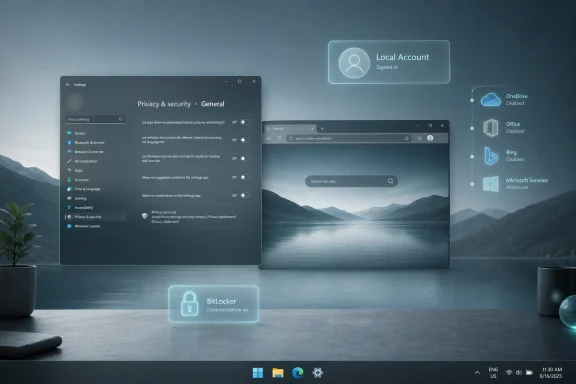Click the browser back arrow
This screenshot has height=384, width=576.
coord(269,139)
